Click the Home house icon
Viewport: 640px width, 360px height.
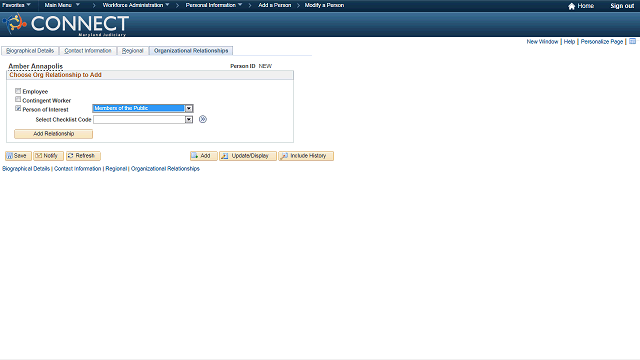point(571,6)
